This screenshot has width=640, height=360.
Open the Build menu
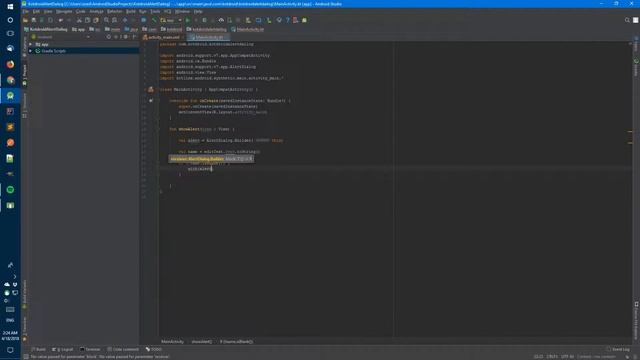click(x=131, y=11)
